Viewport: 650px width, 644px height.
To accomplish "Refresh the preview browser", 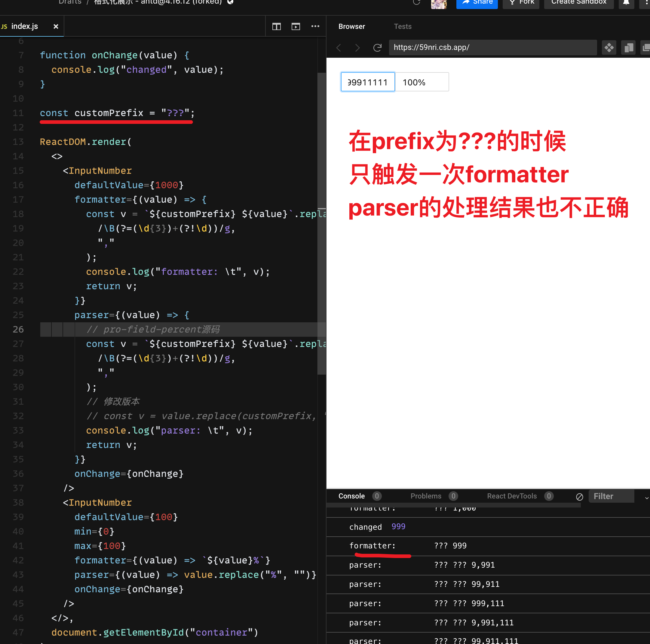I will click(378, 48).
